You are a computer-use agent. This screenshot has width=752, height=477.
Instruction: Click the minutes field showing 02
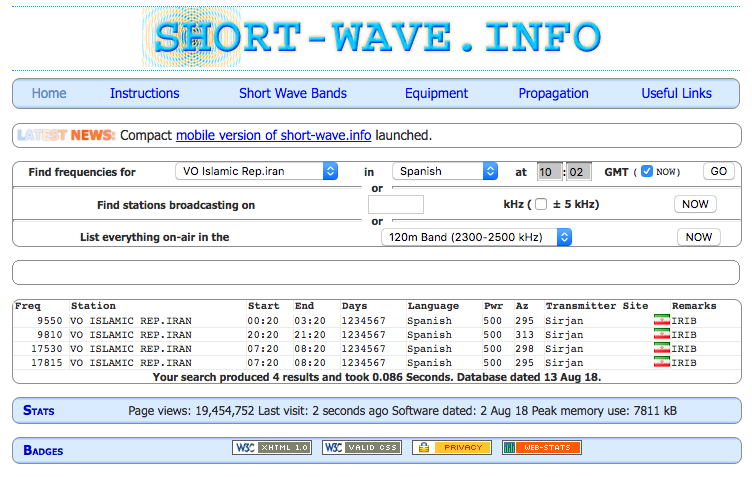pyautogui.click(x=578, y=172)
